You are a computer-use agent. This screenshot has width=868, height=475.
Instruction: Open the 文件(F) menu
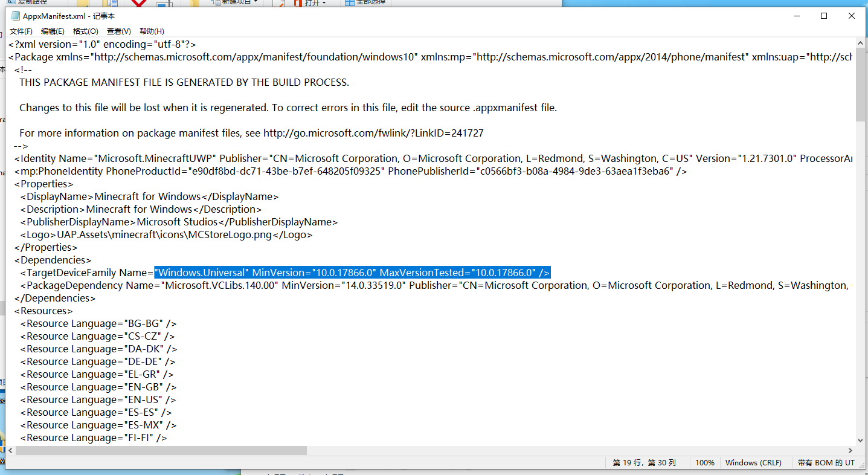[21, 31]
